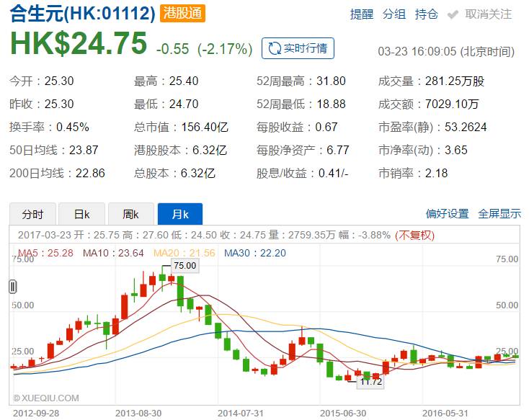Click the 换手率:0.45% value
This screenshot has width=529, height=420.
(73, 127)
